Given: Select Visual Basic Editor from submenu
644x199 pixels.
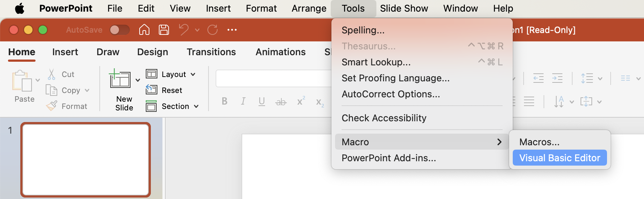Looking at the screenshot, I should (x=560, y=158).
